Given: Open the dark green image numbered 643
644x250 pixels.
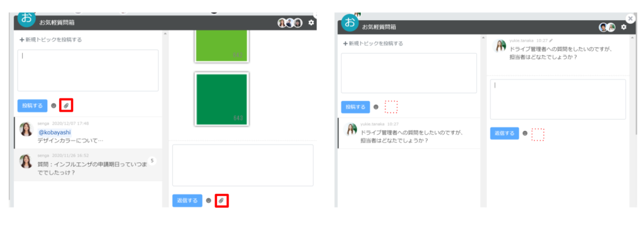Looking at the screenshot, I should (x=222, y=99).
